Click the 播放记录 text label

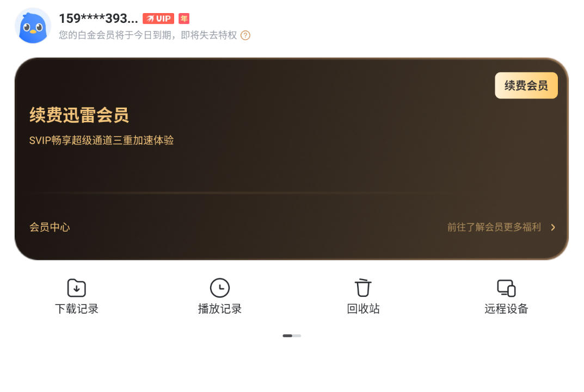(220, 309)
